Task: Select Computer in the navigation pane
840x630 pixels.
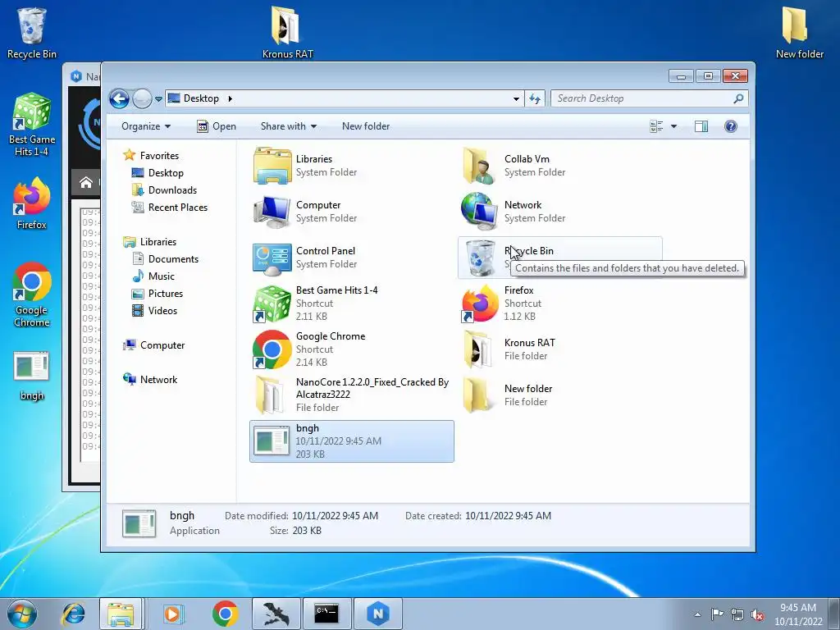Action: (x=162, y=345)
